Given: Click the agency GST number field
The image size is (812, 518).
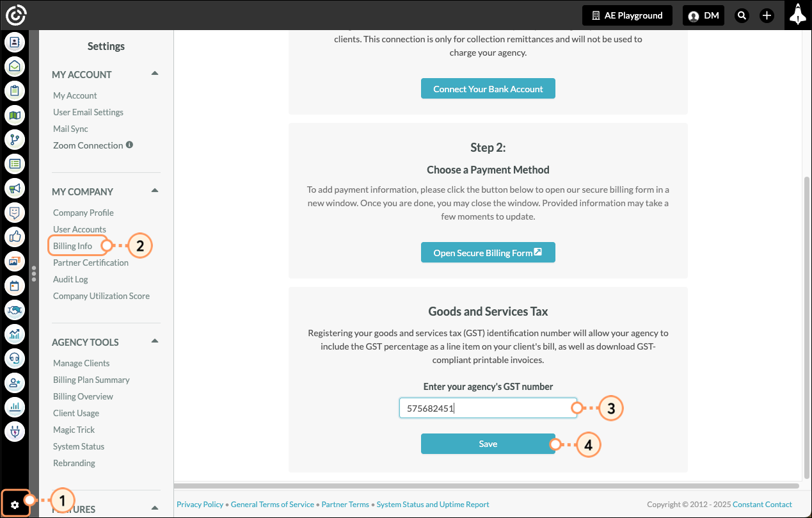Looking at the screenshot, I should pyautogui.click(x=488, y=409).
